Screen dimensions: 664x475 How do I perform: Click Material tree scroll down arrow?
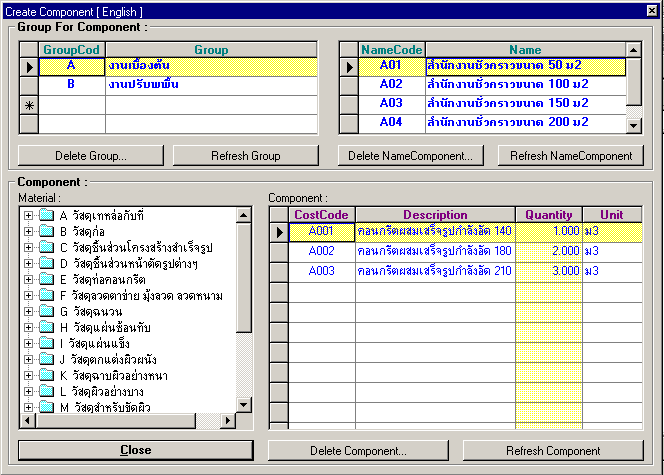(243, 405)
